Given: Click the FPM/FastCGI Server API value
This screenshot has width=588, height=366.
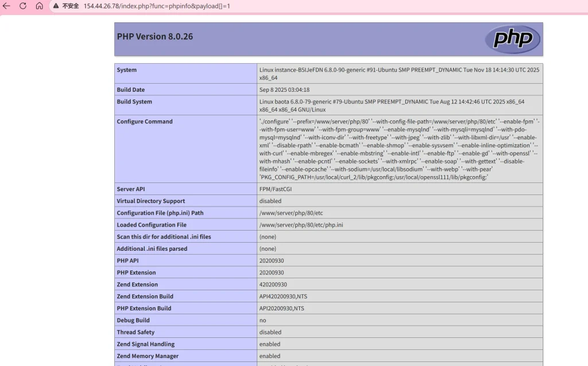Looking at the screenshot, I should [x=278, y=189].
